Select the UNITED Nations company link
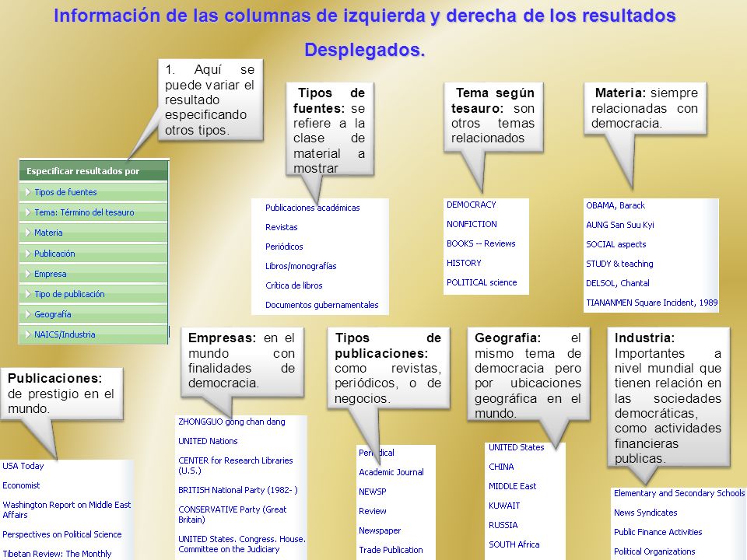This screenshot has width=747, height=560. click(208, 441)
